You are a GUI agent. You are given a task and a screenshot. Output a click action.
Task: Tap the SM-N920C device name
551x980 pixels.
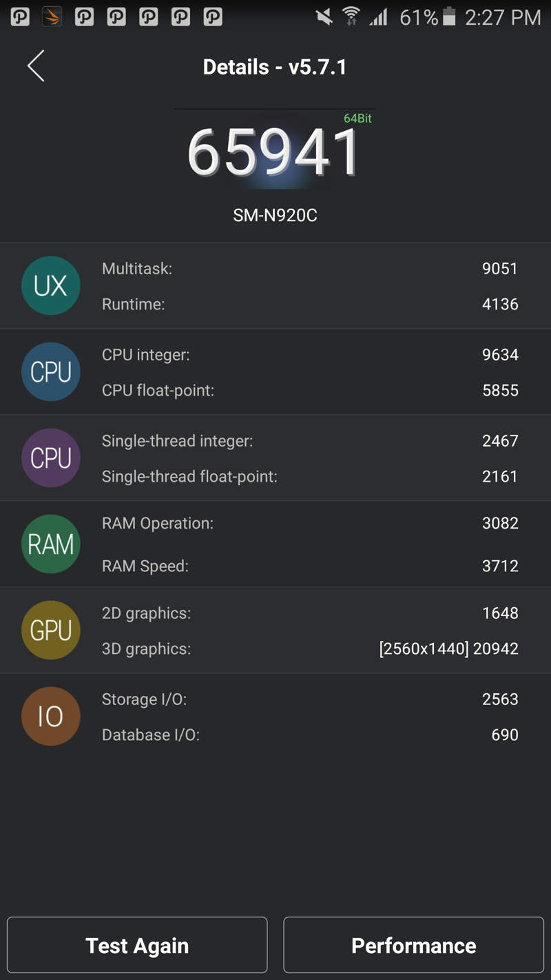coord(275,215)
